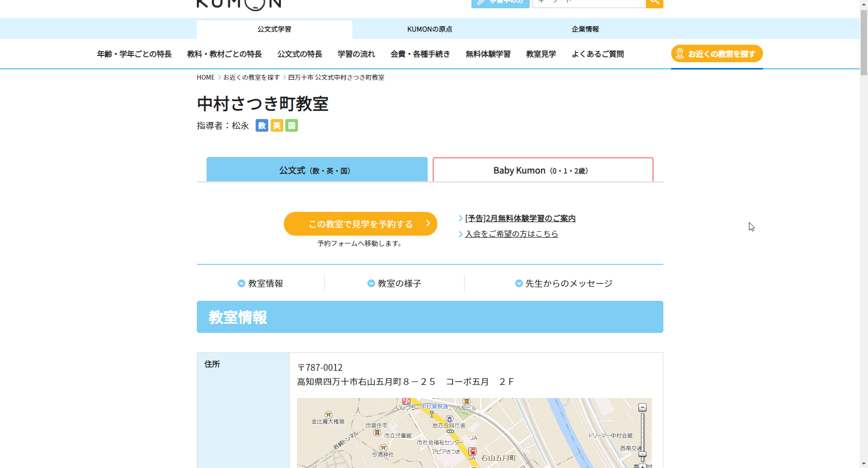This screenshot has height=468, width=868.
Task: Open 教科・教材ごとの特長 menu
Action: pos(225,54)
